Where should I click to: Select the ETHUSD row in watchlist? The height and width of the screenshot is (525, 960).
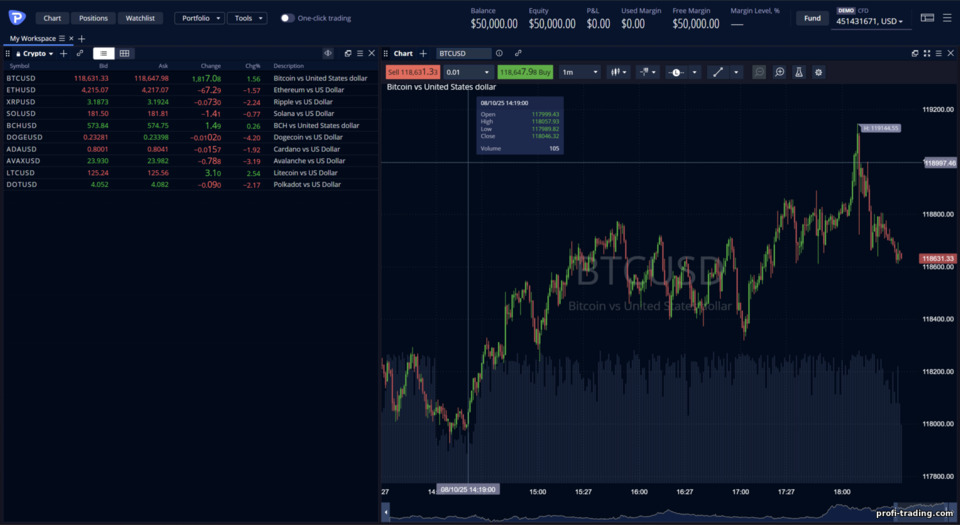[x=190, y=90]
